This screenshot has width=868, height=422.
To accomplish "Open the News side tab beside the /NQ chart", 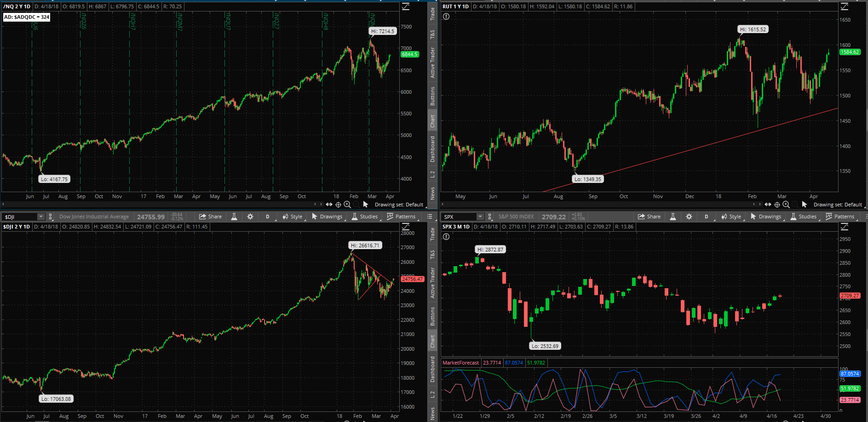I will pos(432,193).
